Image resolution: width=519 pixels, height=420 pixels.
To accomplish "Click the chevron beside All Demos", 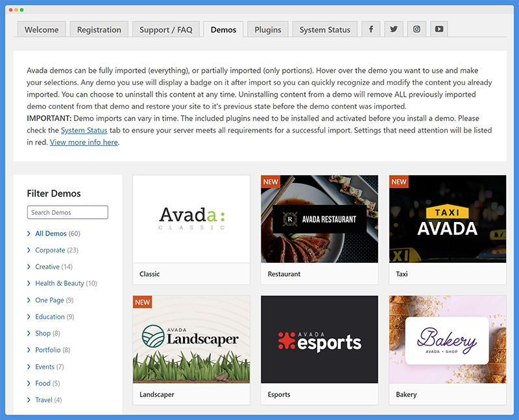I will click(29, 234).
